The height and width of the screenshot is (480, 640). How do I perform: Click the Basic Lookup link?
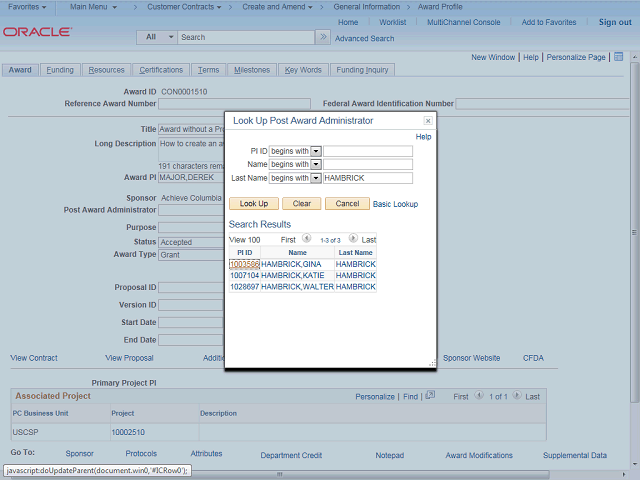pyautogui.click(x=395, y=204)
